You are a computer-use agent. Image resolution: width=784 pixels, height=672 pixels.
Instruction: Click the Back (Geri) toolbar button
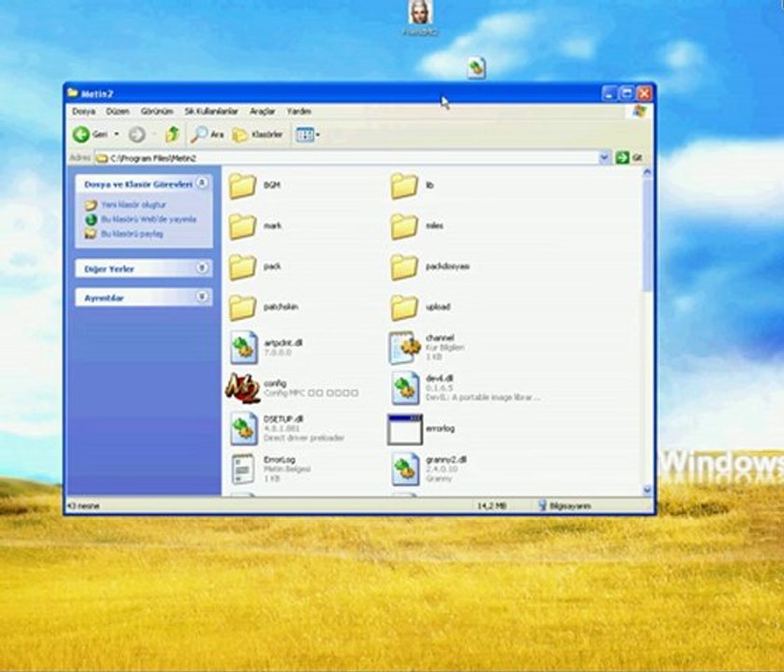click(x=91, y=134)
